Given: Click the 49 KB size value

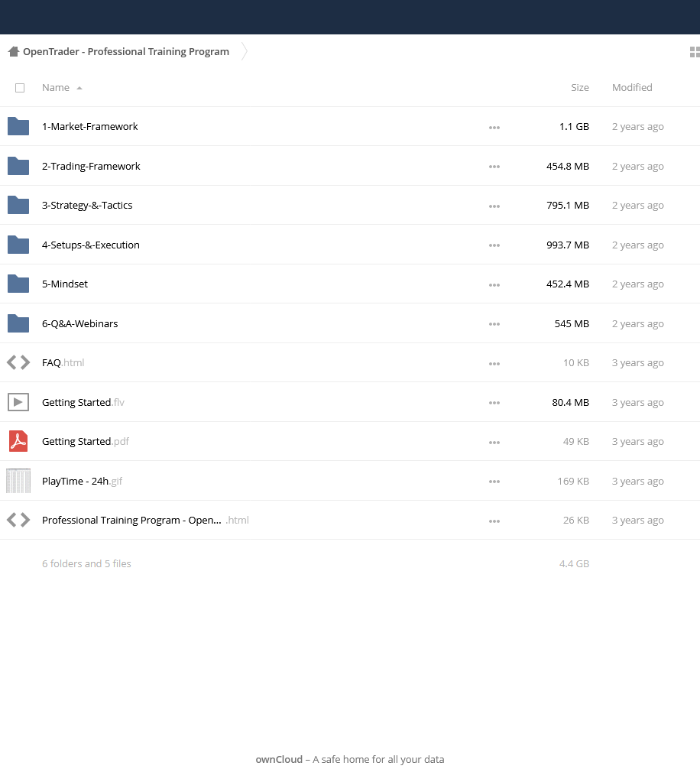Looking at the screenshot, I should [576, 441].
